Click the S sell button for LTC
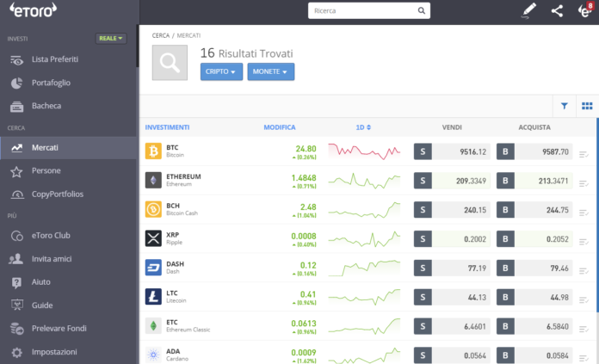The width and height of the screenshot is (599, 364). 423,297
